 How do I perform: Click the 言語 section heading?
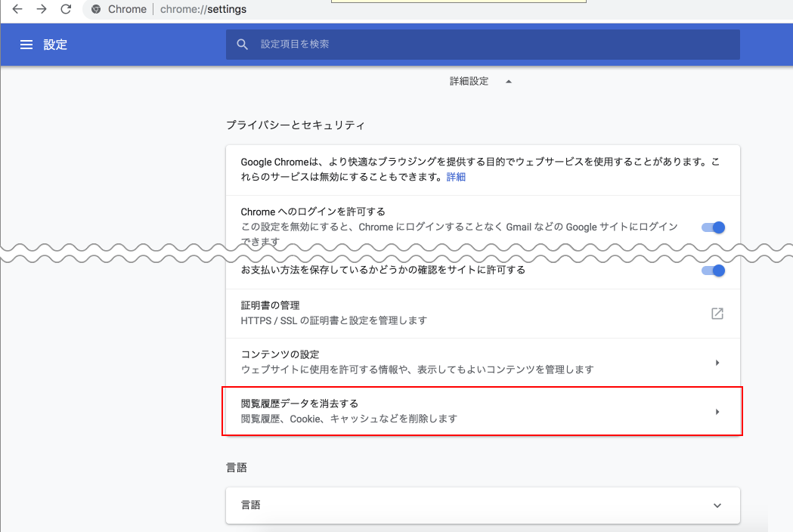[236, 468]
